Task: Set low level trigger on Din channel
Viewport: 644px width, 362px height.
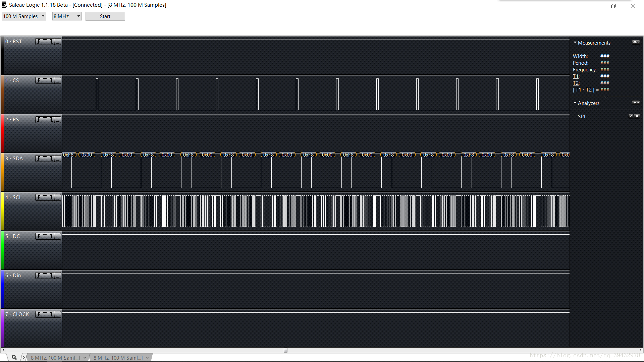Action: pos(58,276)
